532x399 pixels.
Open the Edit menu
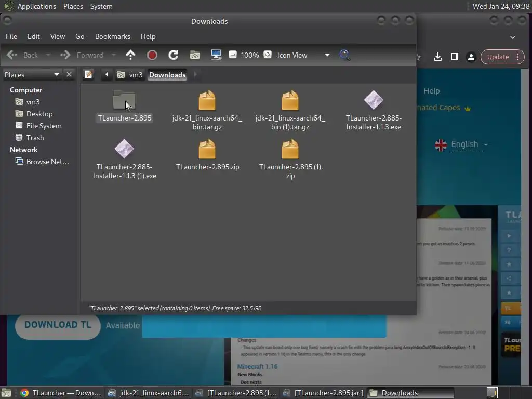(34, 36)
